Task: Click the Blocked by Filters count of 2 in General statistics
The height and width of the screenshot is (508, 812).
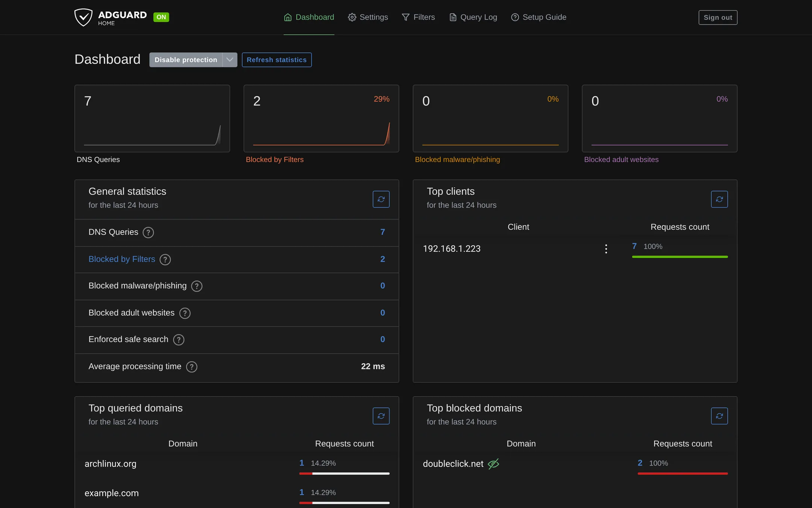Action: pos(382,259)
